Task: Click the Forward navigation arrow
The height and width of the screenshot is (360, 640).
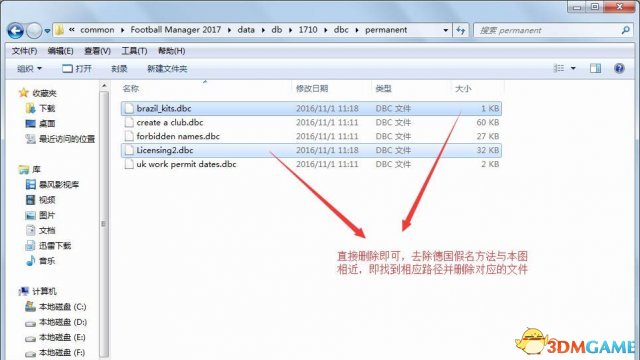Action: (x=34, y=30)
